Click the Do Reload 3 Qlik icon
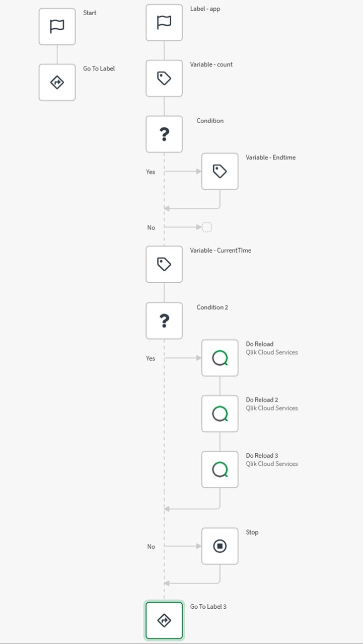This screenshot has height=644, width=363. pyautogui.click(x=220, y=469)
